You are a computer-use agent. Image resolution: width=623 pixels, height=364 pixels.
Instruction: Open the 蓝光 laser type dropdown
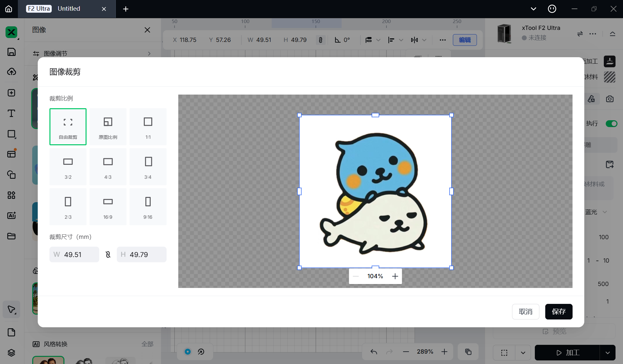pyautogui.click(x=604, y=212)
